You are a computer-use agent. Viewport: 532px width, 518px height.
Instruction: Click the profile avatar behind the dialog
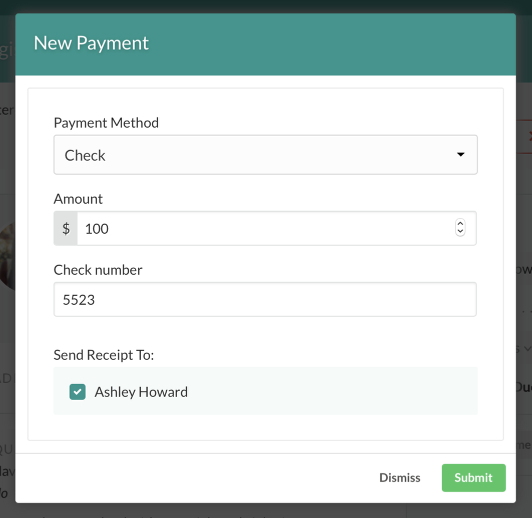[x=7, y=256]
